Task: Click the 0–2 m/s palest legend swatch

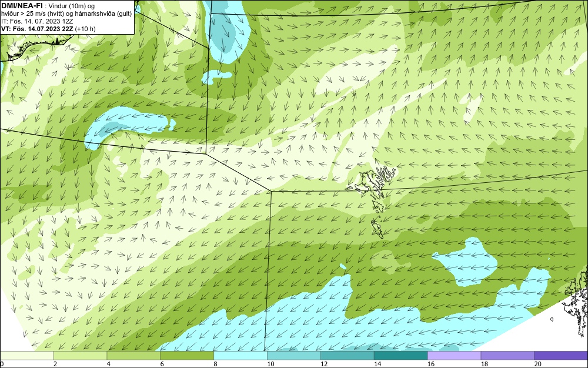Action: tap(26, 356)
